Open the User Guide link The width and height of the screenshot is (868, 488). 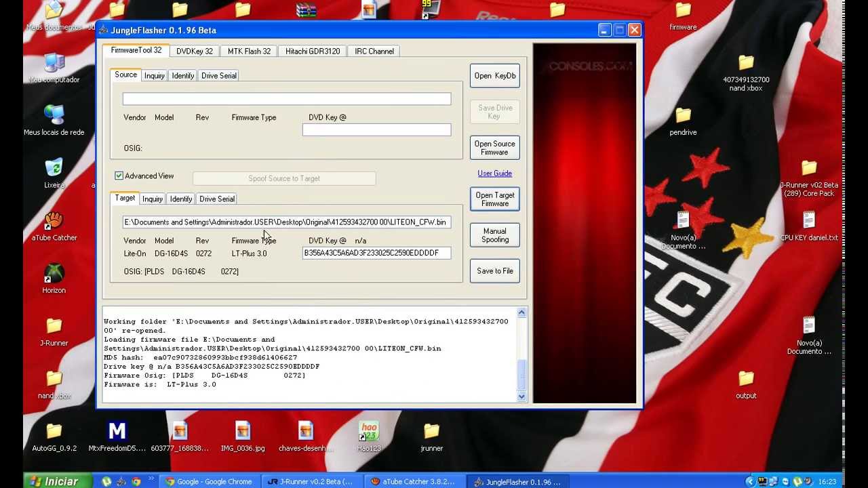[x=495, y=174]
